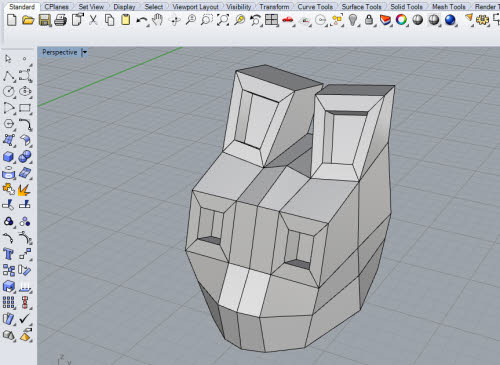
Task: Open the Transform toolbar tab
Action: tap(274, 7)
